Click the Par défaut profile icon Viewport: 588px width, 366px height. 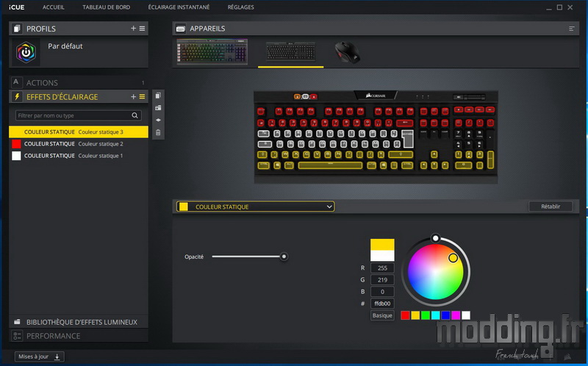pyautogui.click(x=26, y=52)
